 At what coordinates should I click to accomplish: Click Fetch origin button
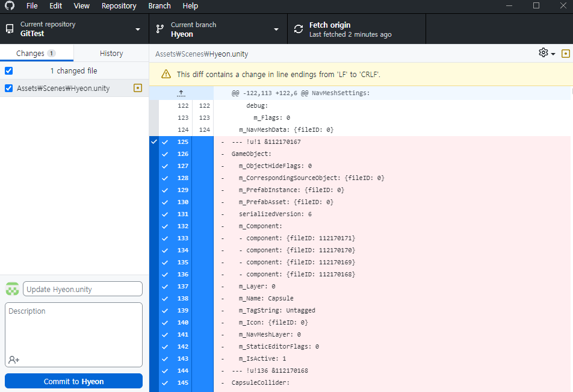click(x=357, y=29)
